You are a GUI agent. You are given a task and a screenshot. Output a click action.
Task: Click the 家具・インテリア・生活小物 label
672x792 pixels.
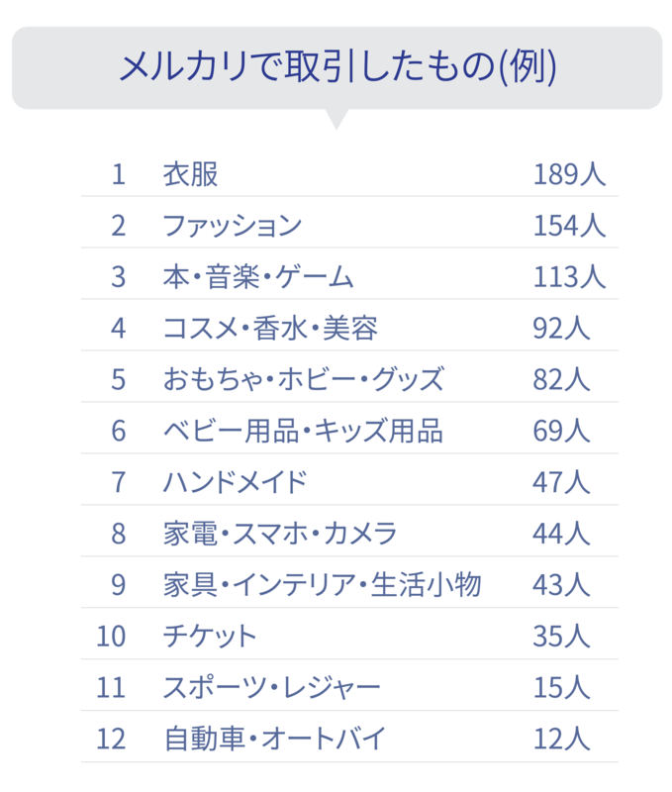322,585
